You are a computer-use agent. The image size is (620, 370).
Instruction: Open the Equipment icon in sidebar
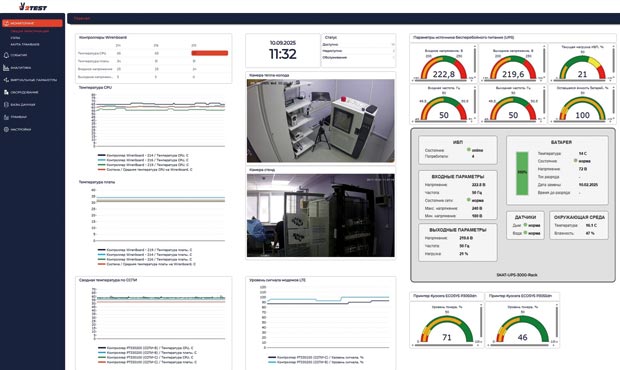(x=6, y=92)
